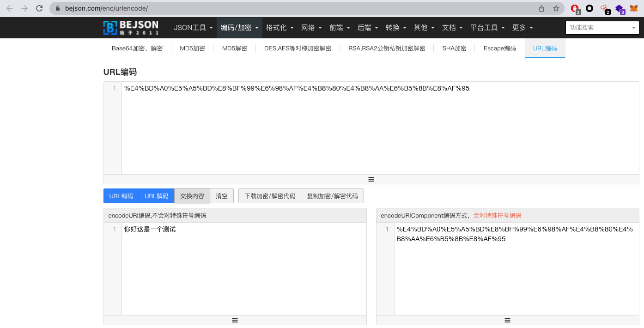
Task: Switch to DES,AES等对称加密解密 tab
Action: [298, 48]
